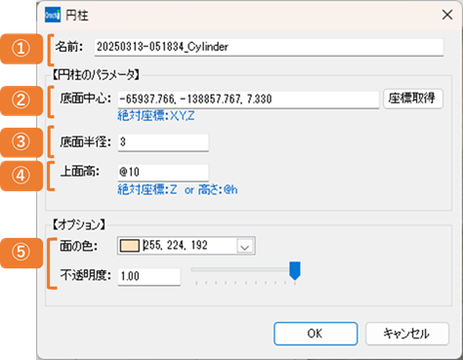Click the orange marker number 5
463x360 pixels.
click(21, 252)
